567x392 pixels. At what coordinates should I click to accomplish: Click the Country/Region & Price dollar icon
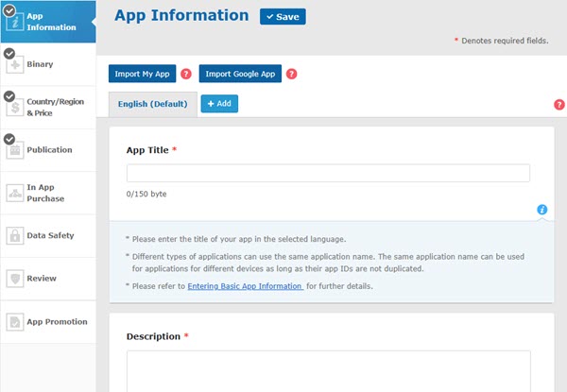click(15, 108)
